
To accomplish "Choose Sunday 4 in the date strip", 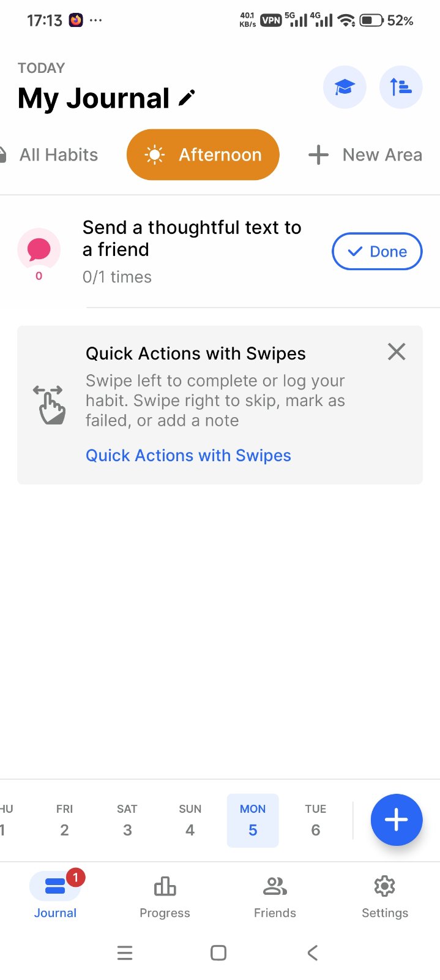I will click(190, 821).
